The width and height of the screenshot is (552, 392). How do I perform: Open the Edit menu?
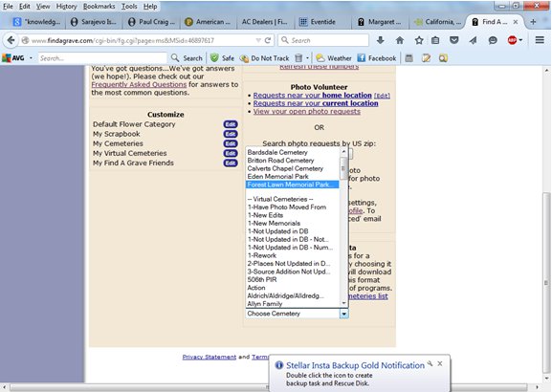pyautogui.click(x=24, y=7)
